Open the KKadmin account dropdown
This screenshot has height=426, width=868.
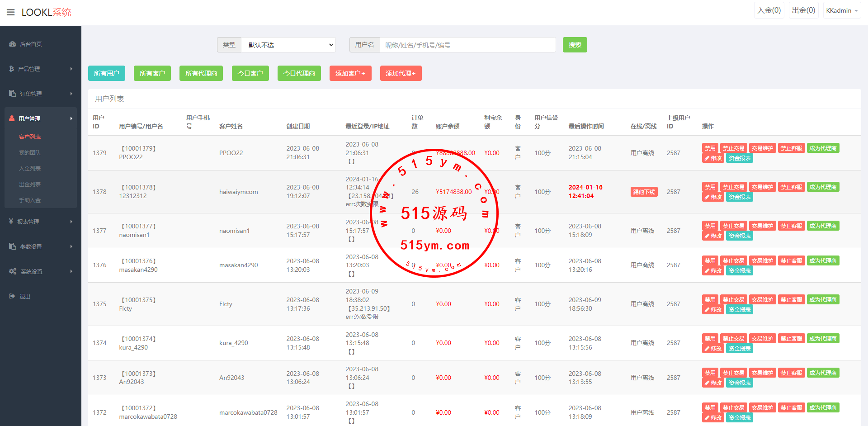click(x=841, y=10)
